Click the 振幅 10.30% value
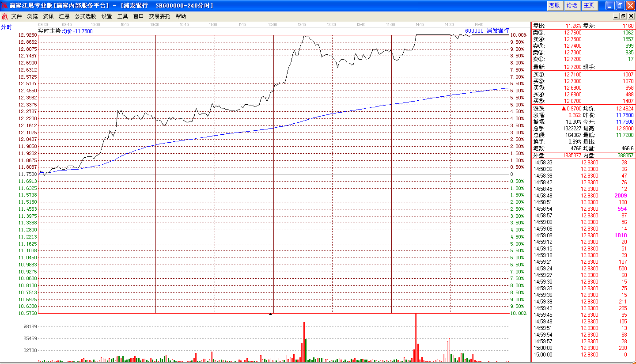This screenshot has width=636, height=364. coord(574,122)
